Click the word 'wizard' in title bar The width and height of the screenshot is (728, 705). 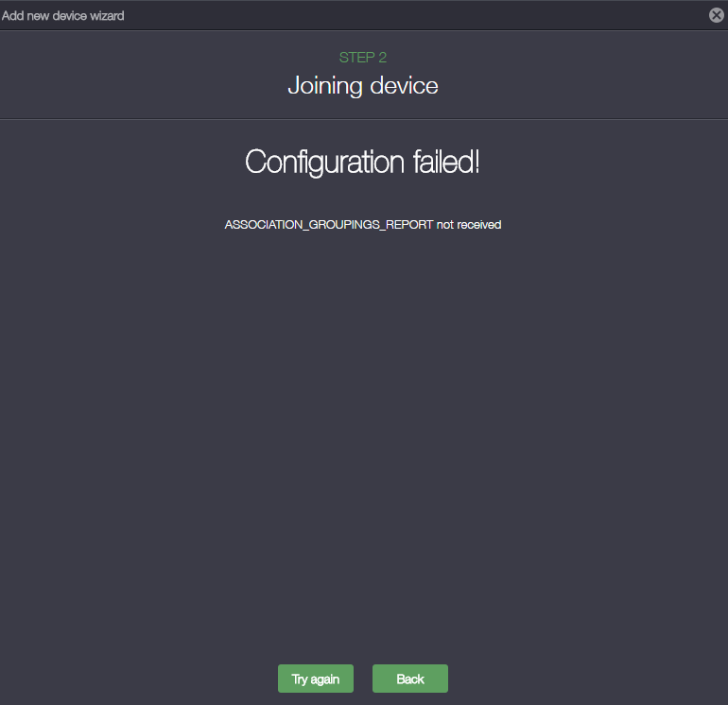coord(105,15)
